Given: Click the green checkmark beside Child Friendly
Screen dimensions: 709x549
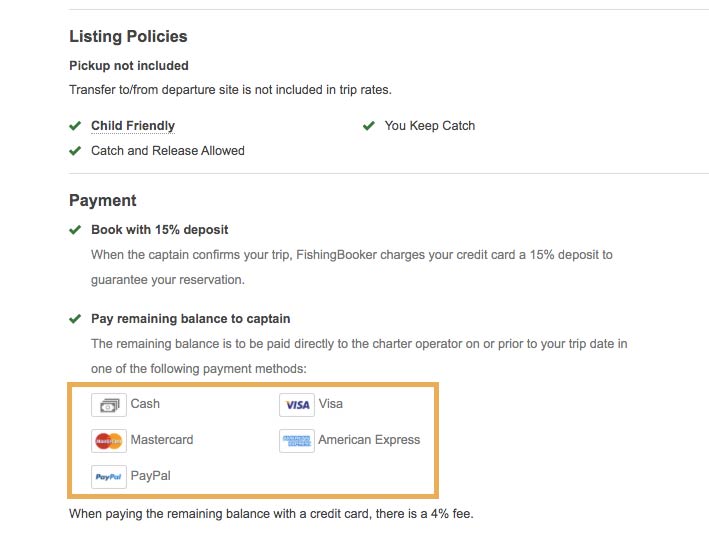Looking at the screenshot, I should (75, 126).
